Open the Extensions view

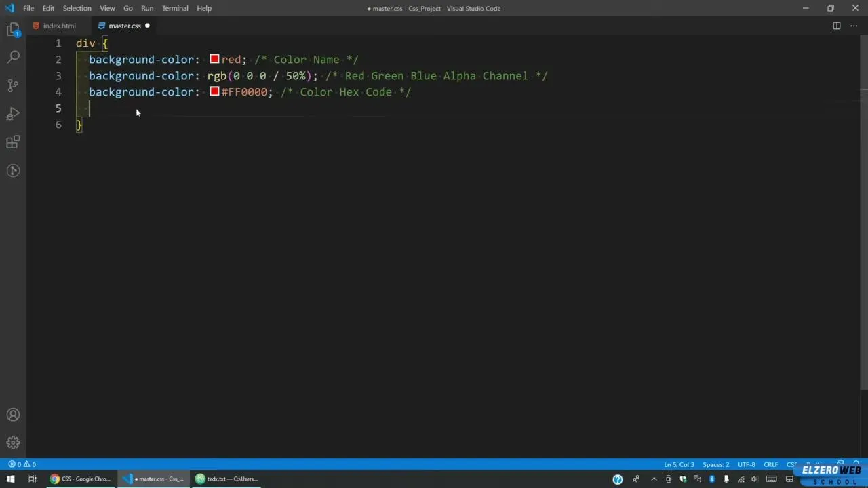(13, 142)
